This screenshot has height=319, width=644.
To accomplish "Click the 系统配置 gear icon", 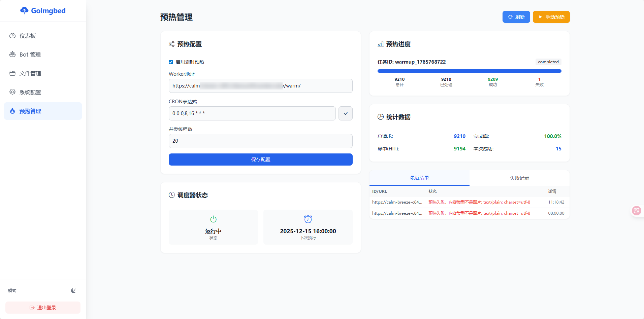I will (12, 92).
